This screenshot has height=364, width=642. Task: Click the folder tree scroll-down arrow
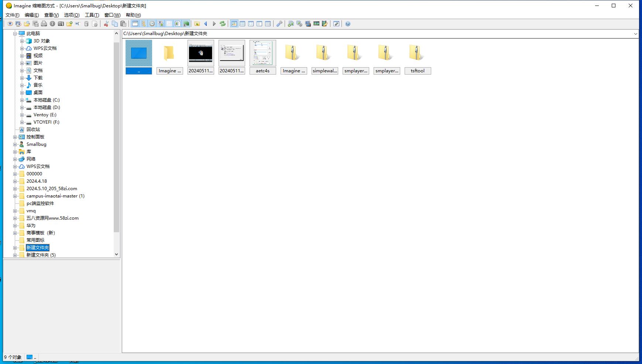pos(117,254)
